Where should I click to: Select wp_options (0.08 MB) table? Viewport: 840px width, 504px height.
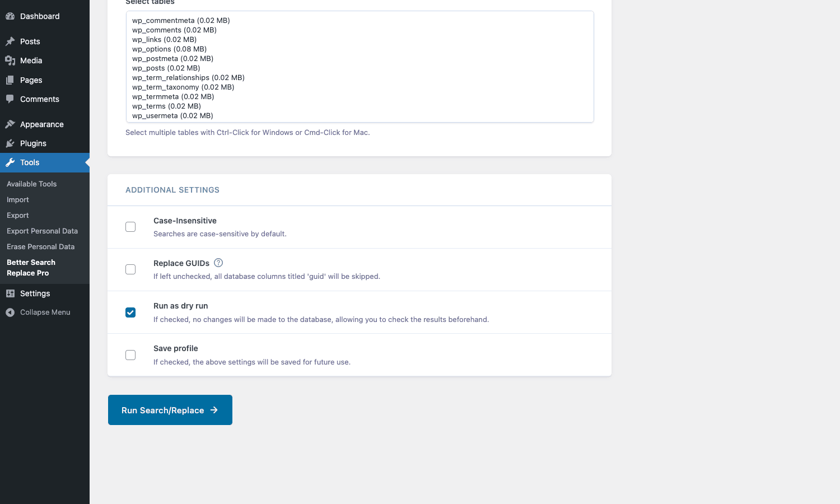169,49
